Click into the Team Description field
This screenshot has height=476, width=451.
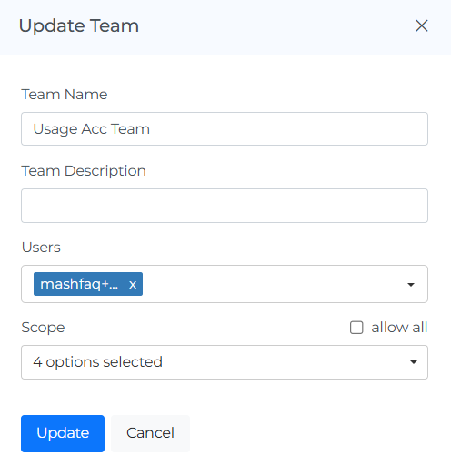(x=225, y=206)
